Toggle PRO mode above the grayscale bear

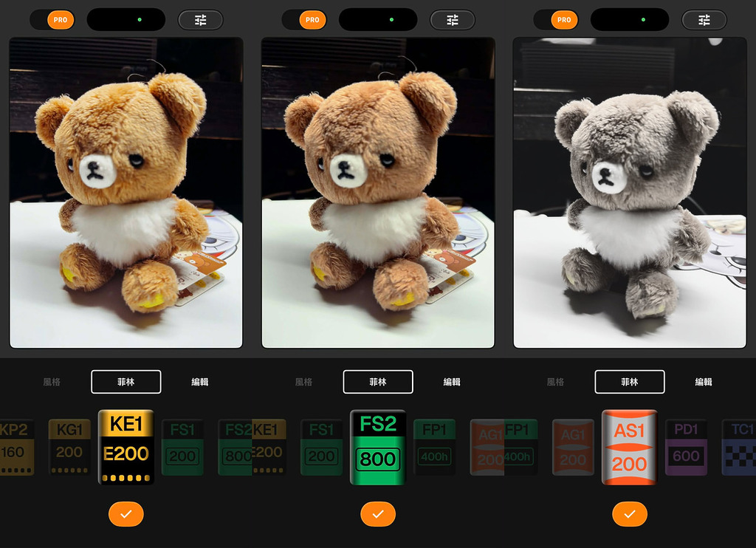[564, 20]
